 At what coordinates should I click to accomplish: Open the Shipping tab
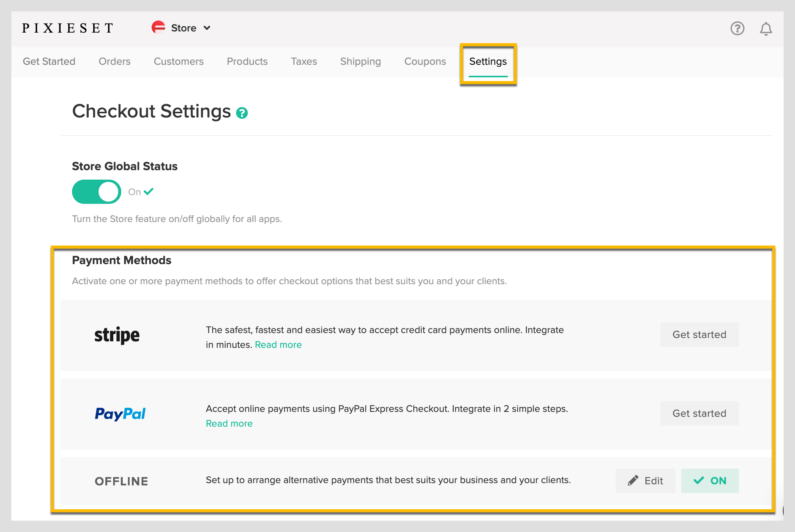point(360,61)
